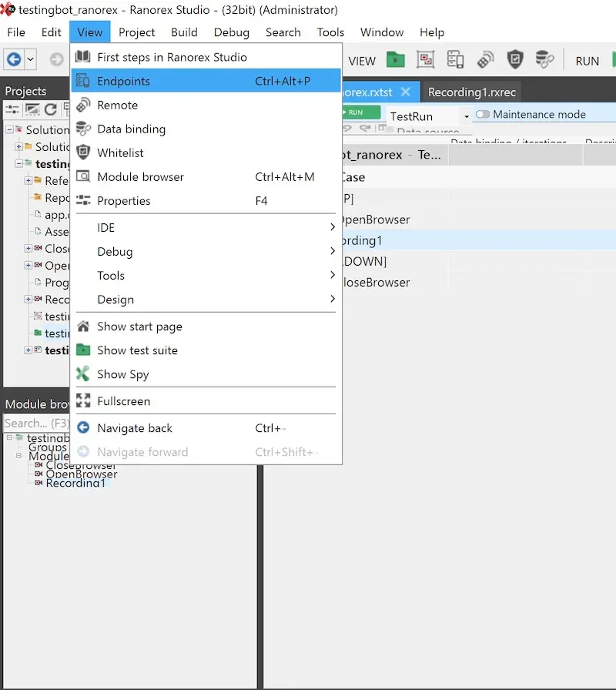
Task: Collapse the bold testing project node
Action: coord(19,163)
